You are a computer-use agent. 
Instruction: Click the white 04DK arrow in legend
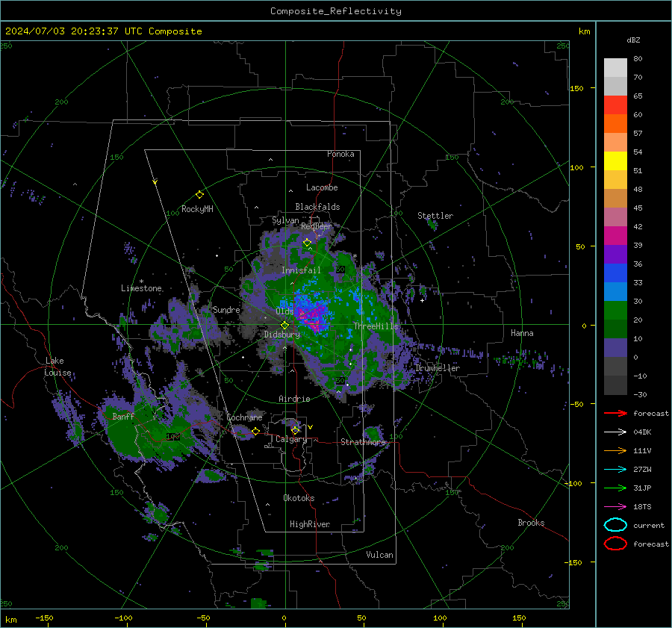point(615,432)
